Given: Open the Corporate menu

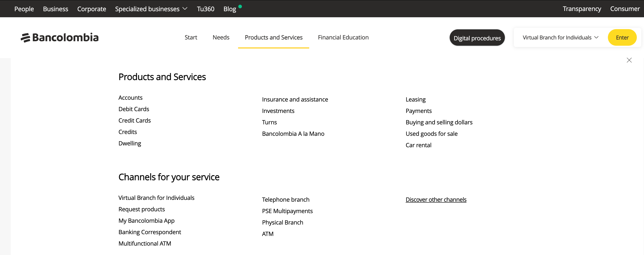Looking at the screenshot, I should tap(92, 9).
